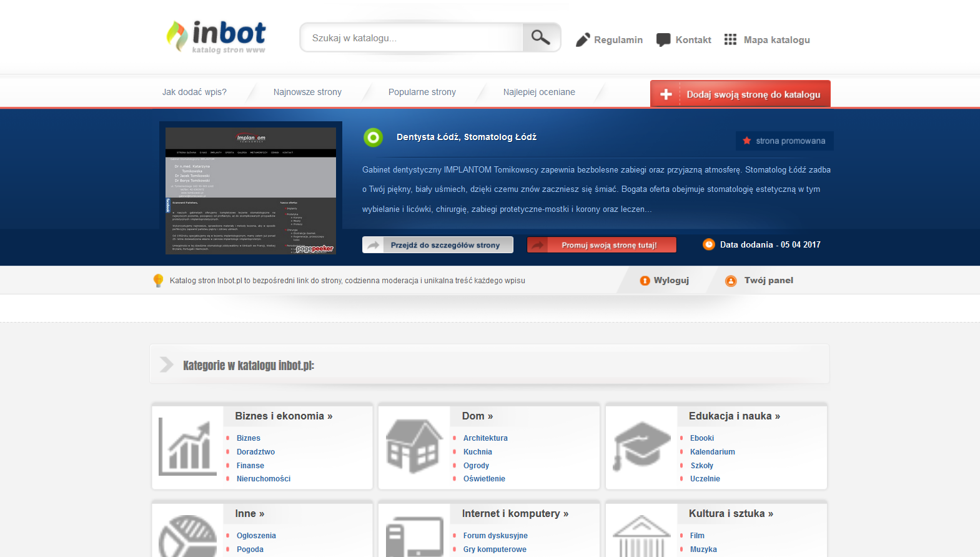This screenshot has height=557, width=980.
Task: Click the clock icon beside Data dodania
Action: pyautogui.click(x=708, y=244)
